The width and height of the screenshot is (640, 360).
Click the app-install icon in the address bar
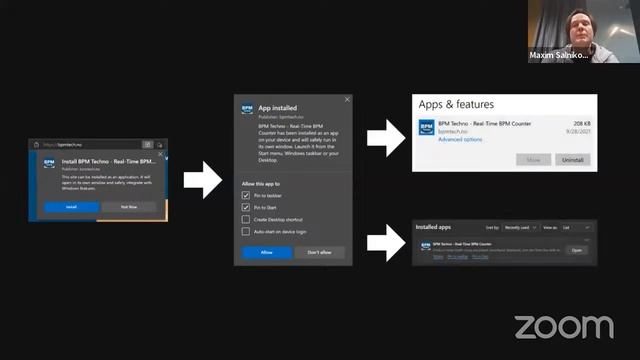point(147,144)
